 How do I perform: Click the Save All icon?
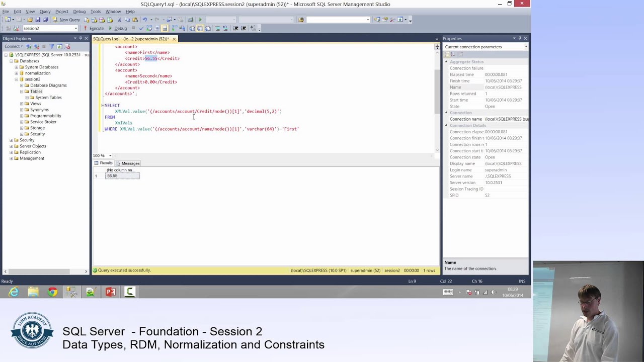tap(46, 20)
